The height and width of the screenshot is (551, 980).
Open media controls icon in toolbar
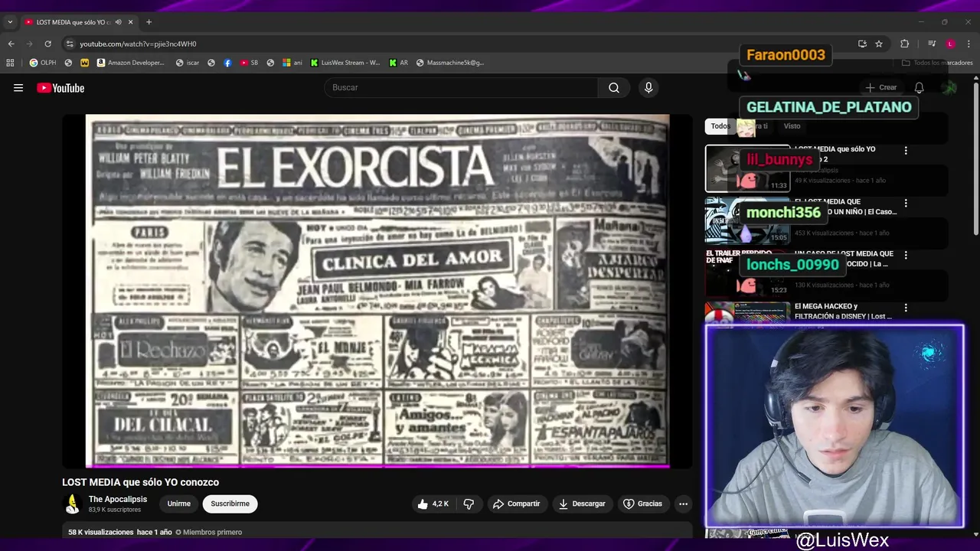pos(932,44)
